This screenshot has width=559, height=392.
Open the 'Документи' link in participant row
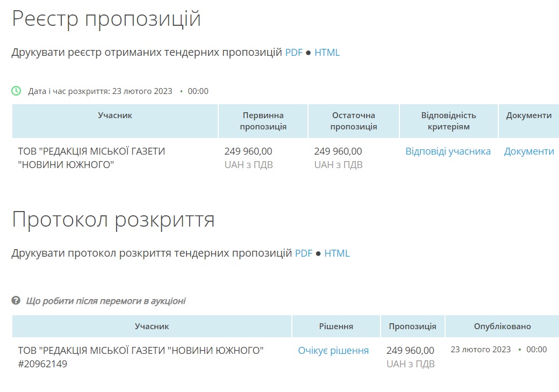pyautogui.click(x=529, y=151)
